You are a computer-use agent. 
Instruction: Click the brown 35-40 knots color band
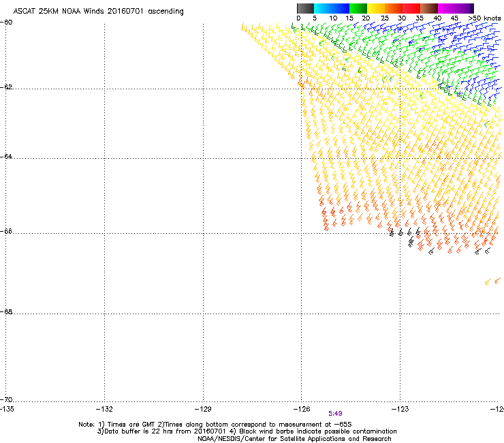429,8
